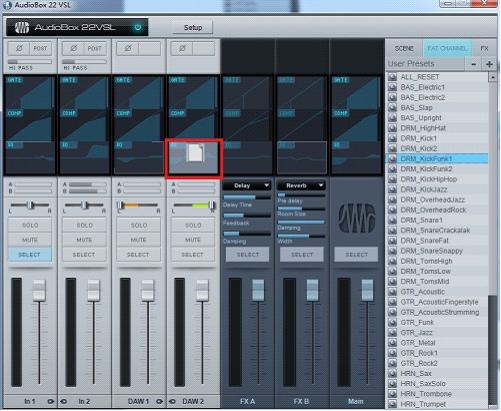This screenshot has width=501, height=411.
Task: Toggle POST on the In 2 channel
Action: [x=95, y=48]
